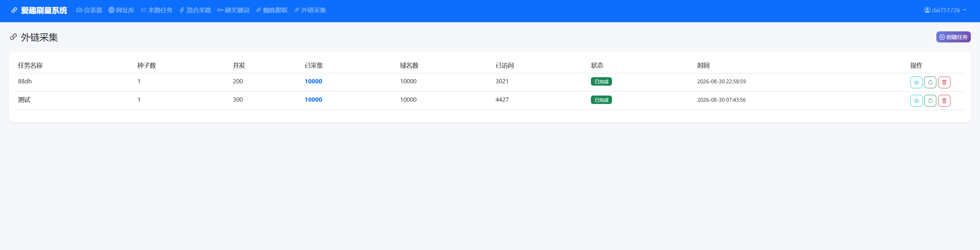Click the 已完成 status badge of 测试

(x=601, y=100)
